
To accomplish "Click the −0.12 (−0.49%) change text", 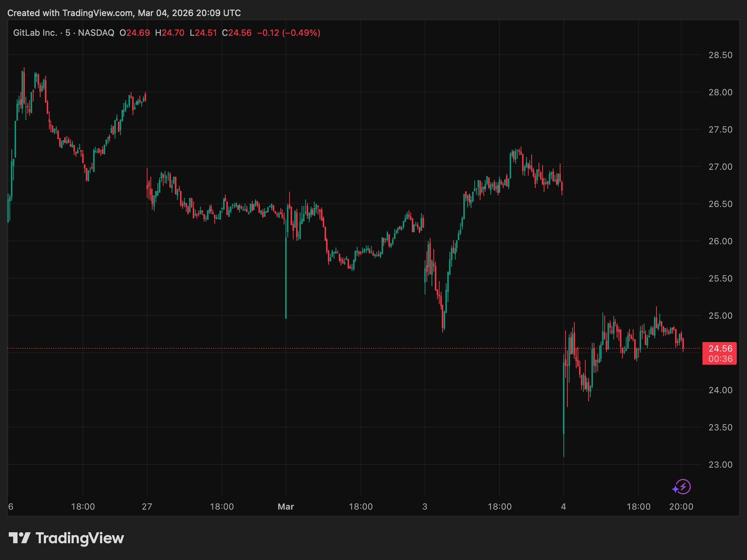I will click(289, 33).
